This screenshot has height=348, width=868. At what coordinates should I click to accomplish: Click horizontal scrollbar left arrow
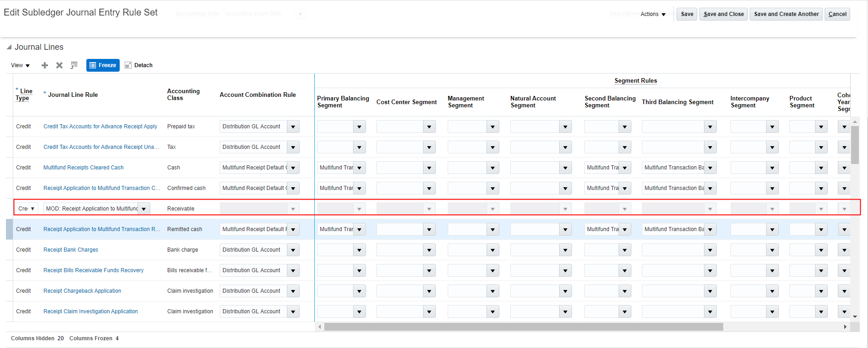click(x=320, y=327)
